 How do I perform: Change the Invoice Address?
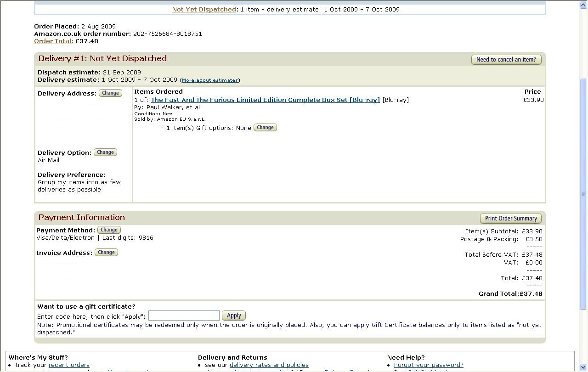pyautogui.click(x=106, y=252)
